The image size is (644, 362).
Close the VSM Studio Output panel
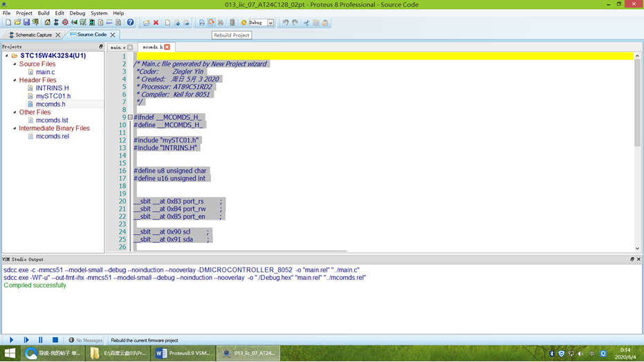[638, 259]
